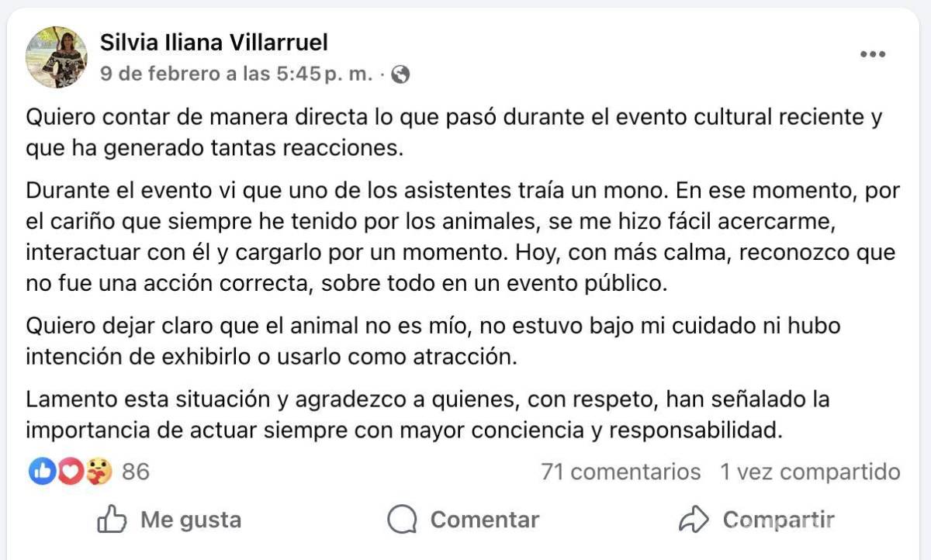The height and width of the screenshot is (560, 931).
Task: Click the Comentar speech bubble icon
Action: coord(403,520)
